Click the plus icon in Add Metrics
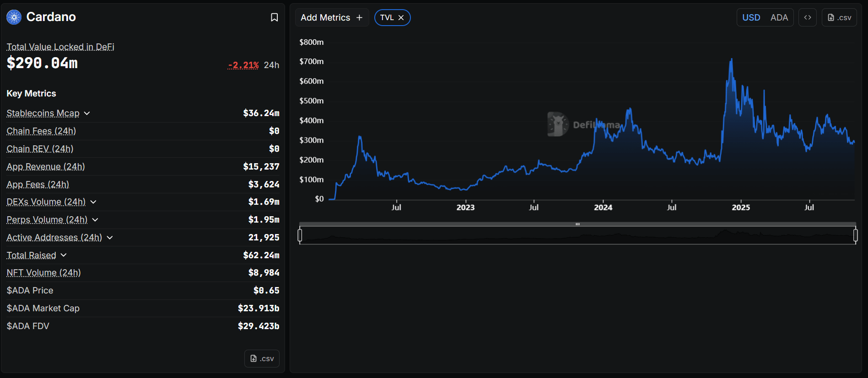Screen dimensions: 868x378 coord(359,17)
